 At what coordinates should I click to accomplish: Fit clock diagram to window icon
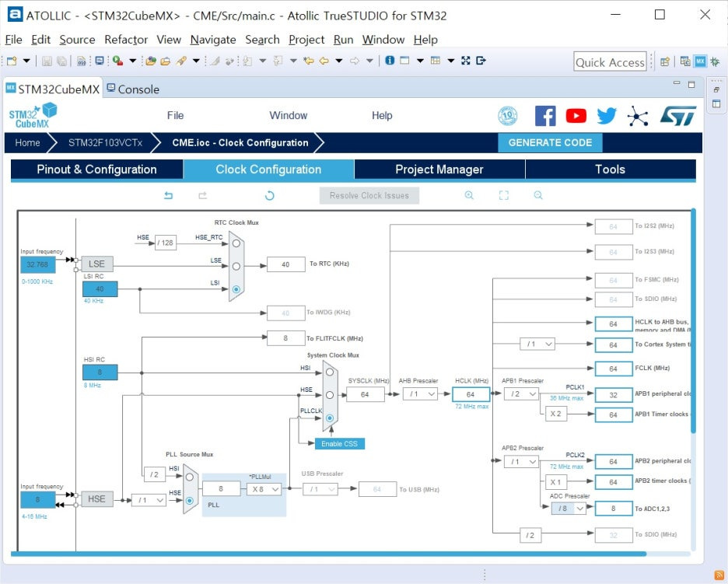coord(504,195)
